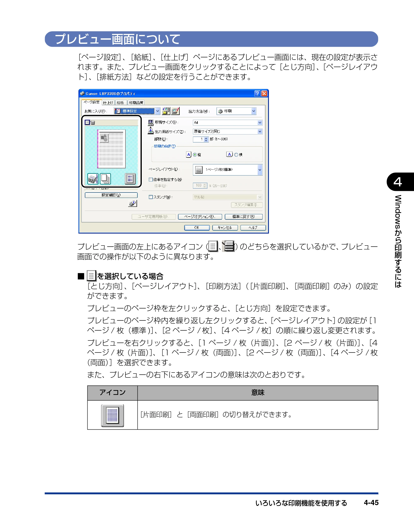The image size is (414, 532).
Task: Click the ページオプション button
Action: coord(200,217)
